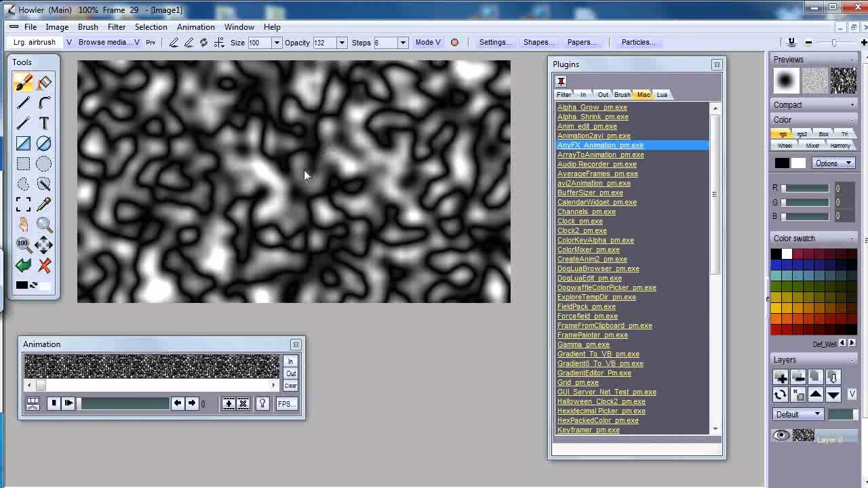868x488 pixels.
Task: Select the Text tool (T)
Action: 44,123
